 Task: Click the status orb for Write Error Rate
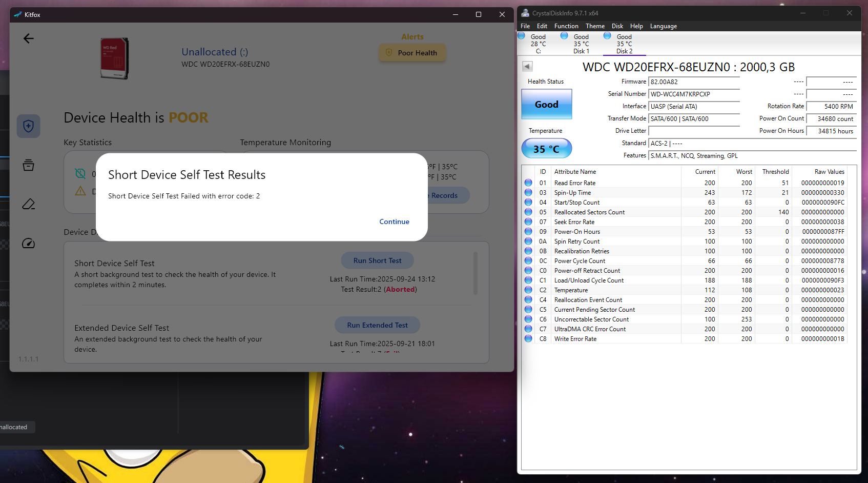528,338
